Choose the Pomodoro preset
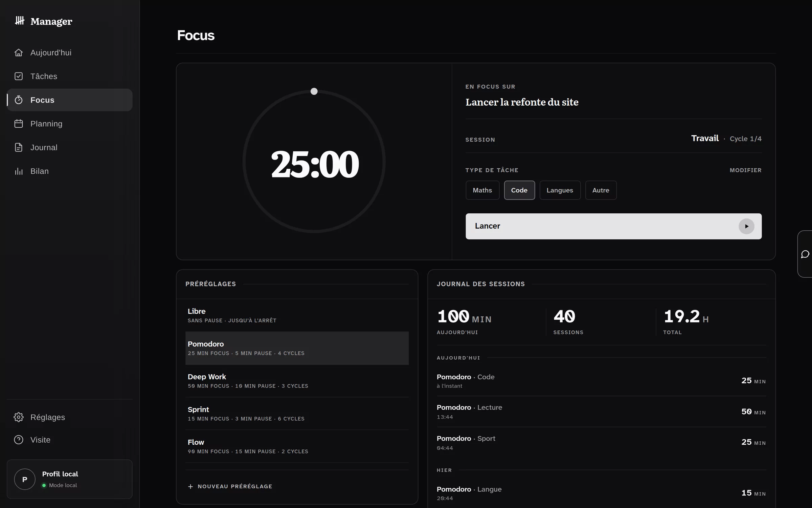 (297, 348)
